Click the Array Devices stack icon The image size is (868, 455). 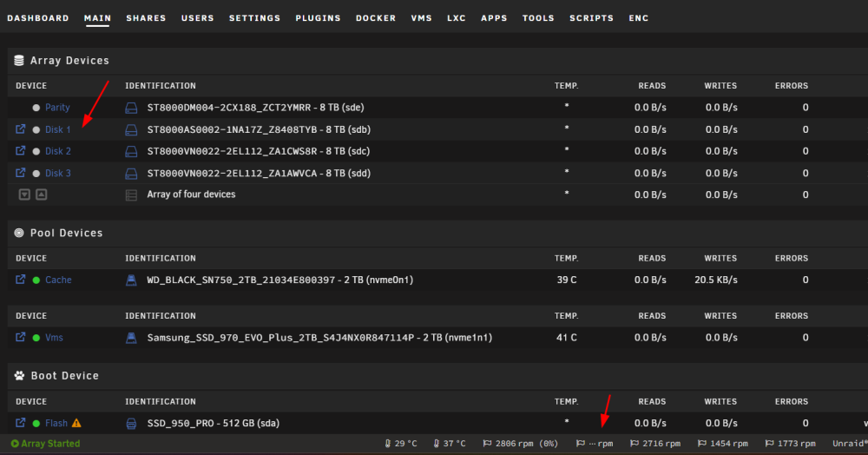[x=19, y=60]
